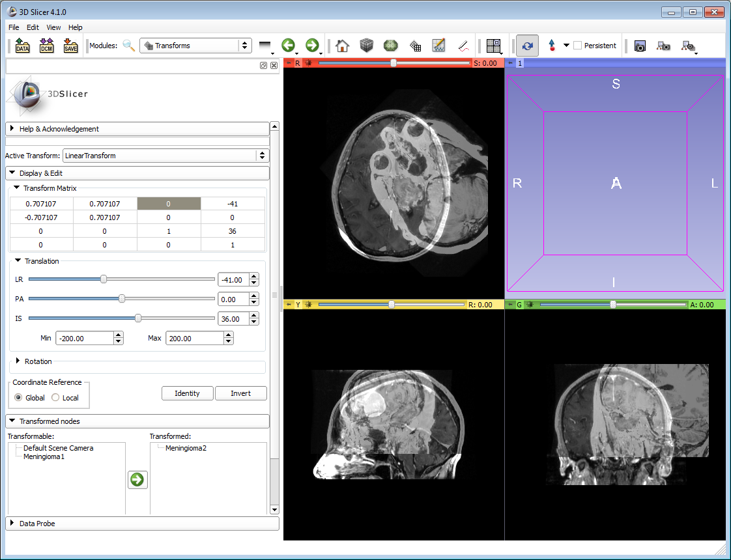
Task: Open the Modules dropdown showing Transforms
Action: [x=195, y=46]
